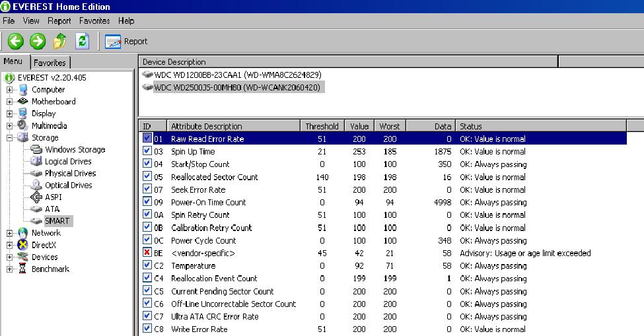Toggle the Write Error Rate checkbox
644x336 pixels.
[147, 328]
